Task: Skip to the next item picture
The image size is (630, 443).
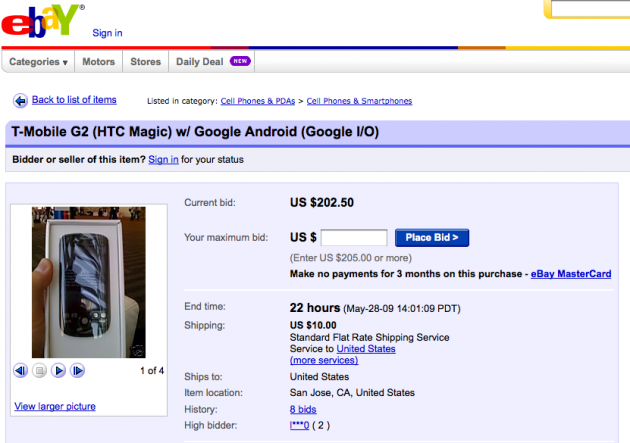Action: point(78,371)
